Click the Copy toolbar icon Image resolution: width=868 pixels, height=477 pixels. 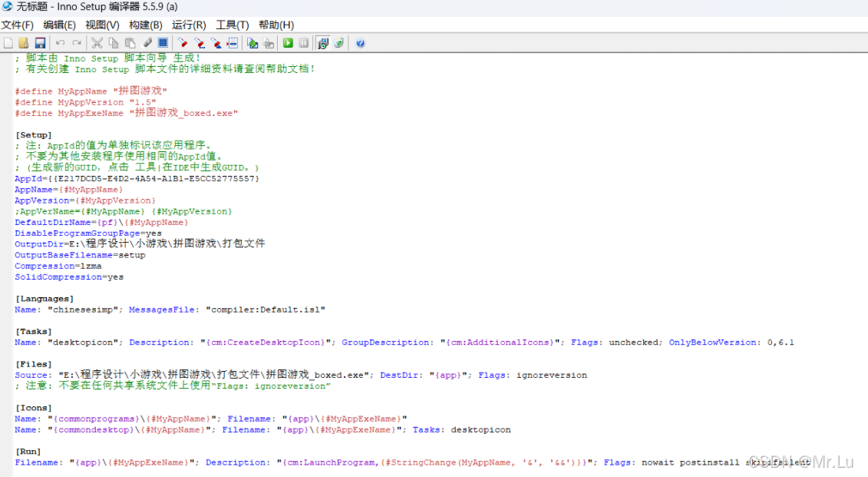pyautogui.click(x=114, y=43)
